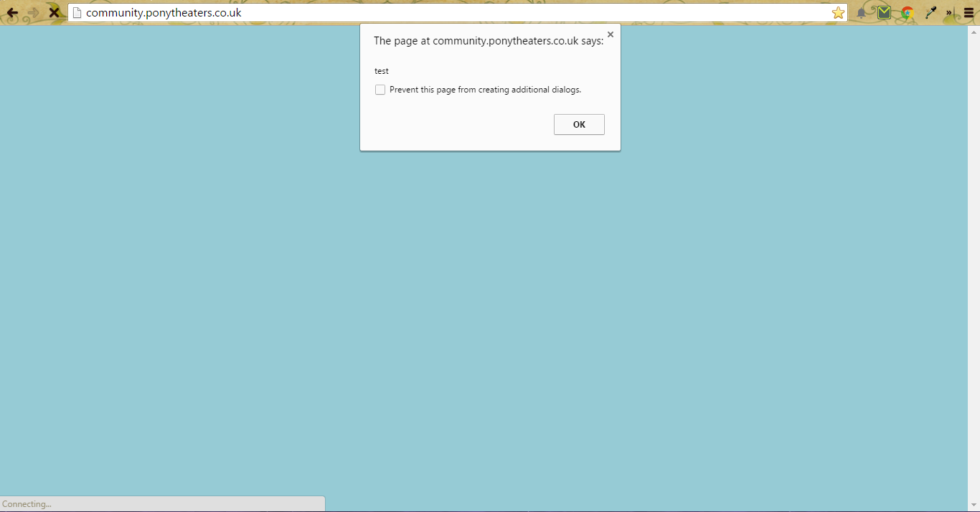Screen dimensions: 980x512
Task: Activate the eyedropper color picker extension
Action: pyautogui.click(x=931, y=13)
